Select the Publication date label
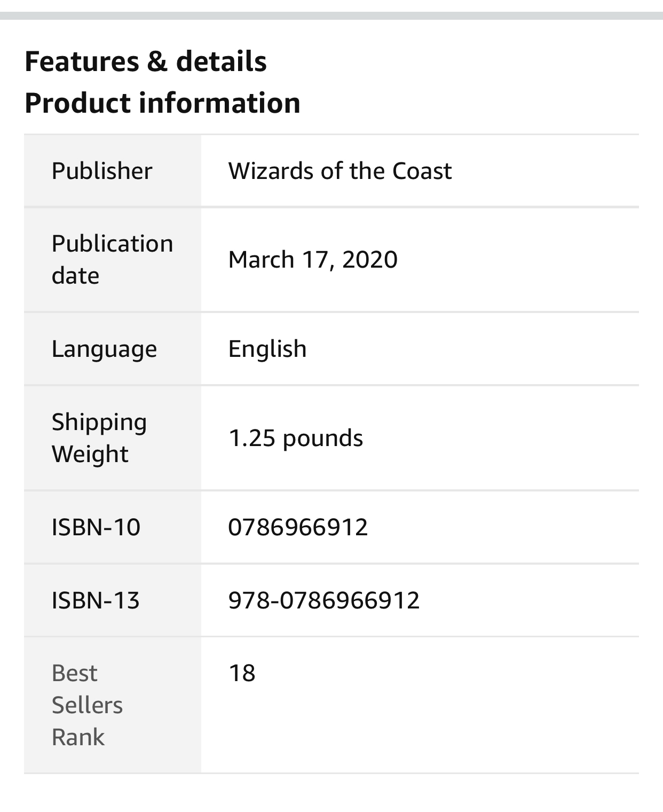Viewport: 663px width, 812px height. (x=112, y=260)
